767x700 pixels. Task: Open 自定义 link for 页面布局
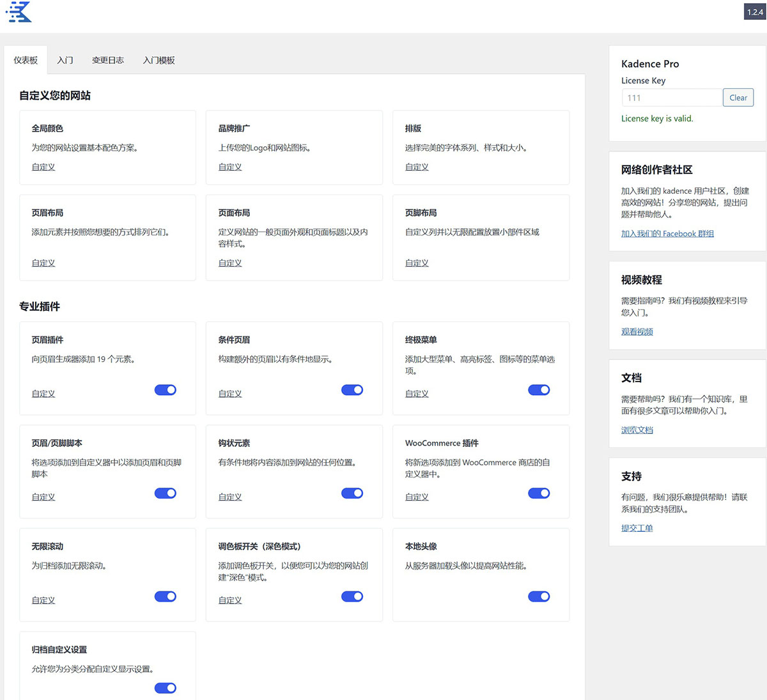tap(230, 263)
